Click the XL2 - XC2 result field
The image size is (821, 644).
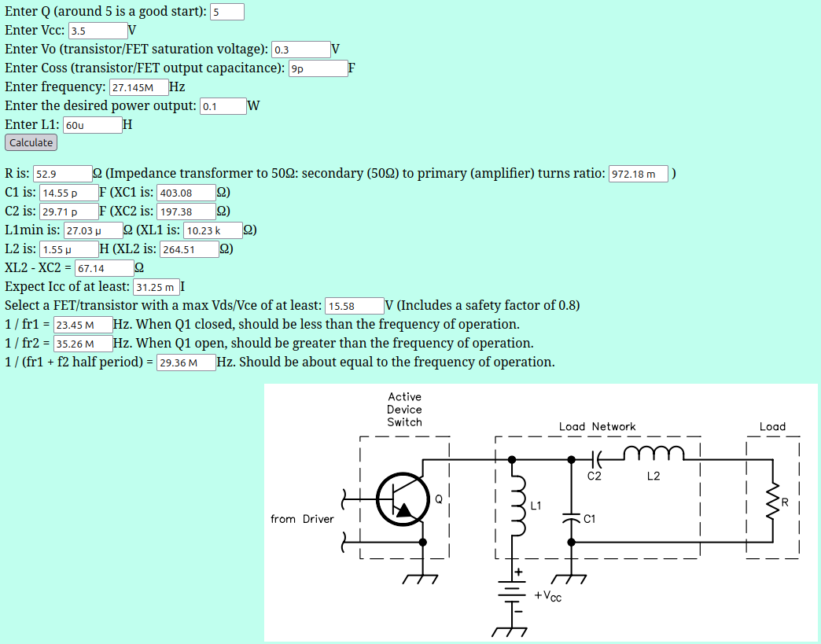tap(104, 268)
